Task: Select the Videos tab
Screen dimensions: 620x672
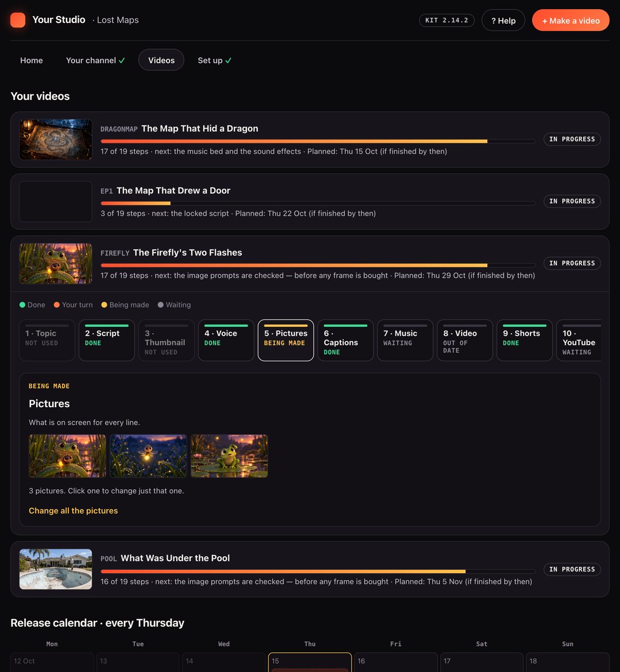Action: click(161, 60)
